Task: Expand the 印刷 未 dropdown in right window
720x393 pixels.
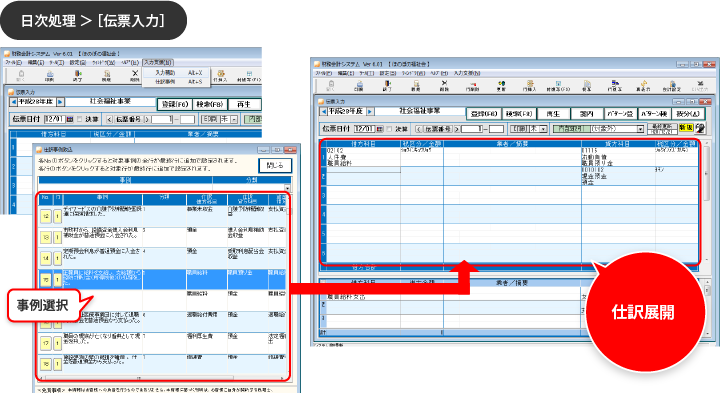Action: click(543, 129)
